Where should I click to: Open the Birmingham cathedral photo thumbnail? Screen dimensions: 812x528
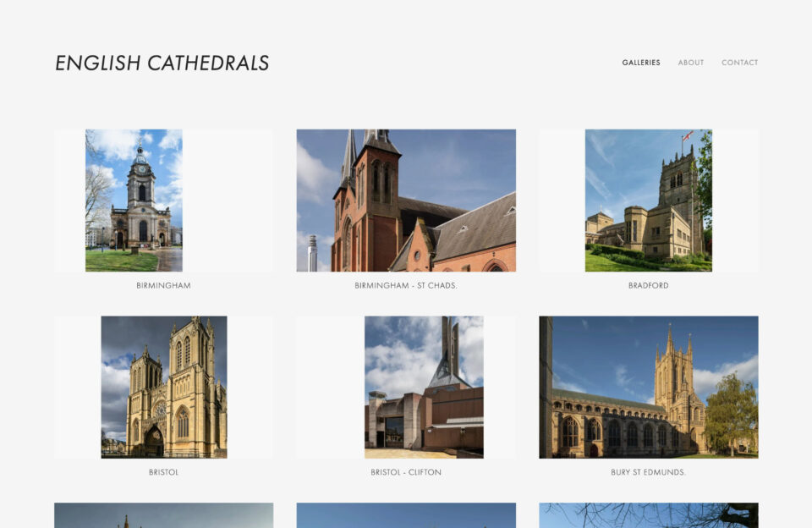click(134, 201)
